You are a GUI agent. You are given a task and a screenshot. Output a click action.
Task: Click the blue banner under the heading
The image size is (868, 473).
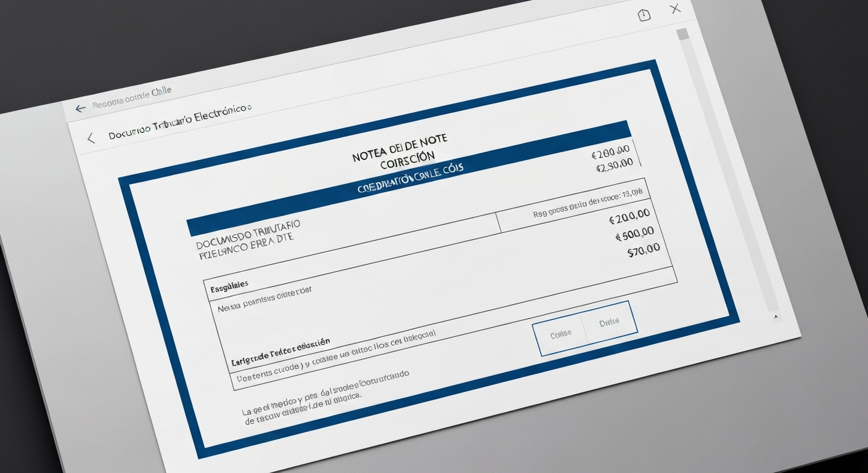coord(410,179)
